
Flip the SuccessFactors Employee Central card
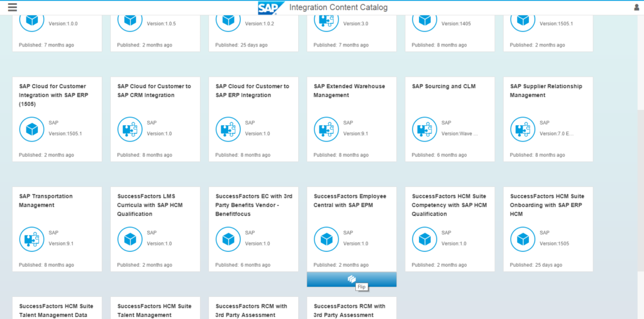tap(352, 279)
